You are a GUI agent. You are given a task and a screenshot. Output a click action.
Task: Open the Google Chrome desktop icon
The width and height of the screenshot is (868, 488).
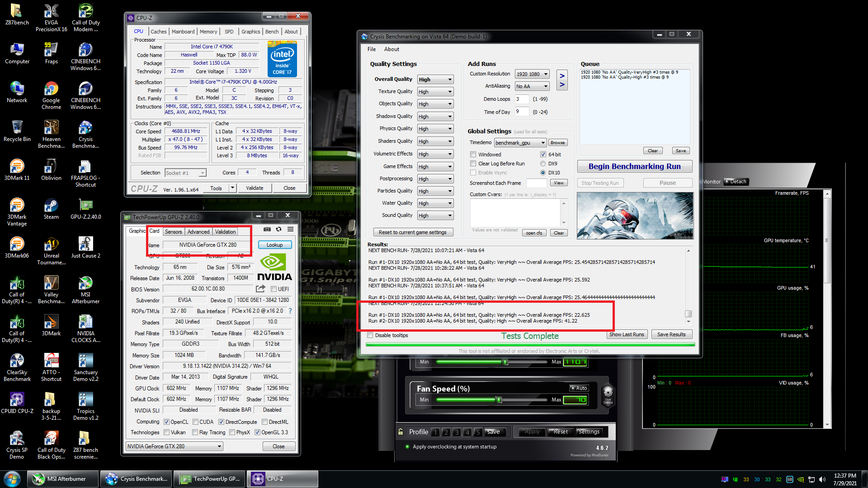(51, 95)
